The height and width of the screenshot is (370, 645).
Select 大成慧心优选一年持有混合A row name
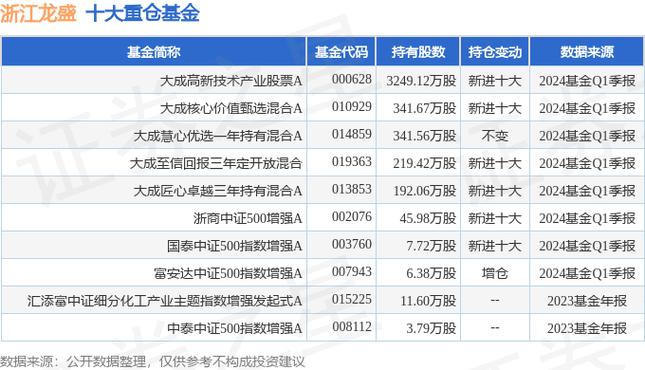click(x=218, y=136)
